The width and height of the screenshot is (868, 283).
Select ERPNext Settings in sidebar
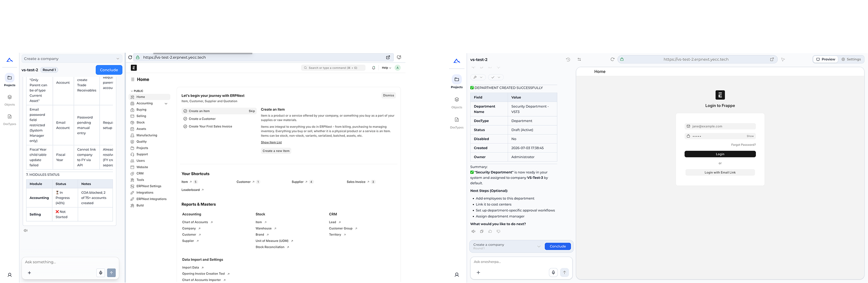point(149,187)
